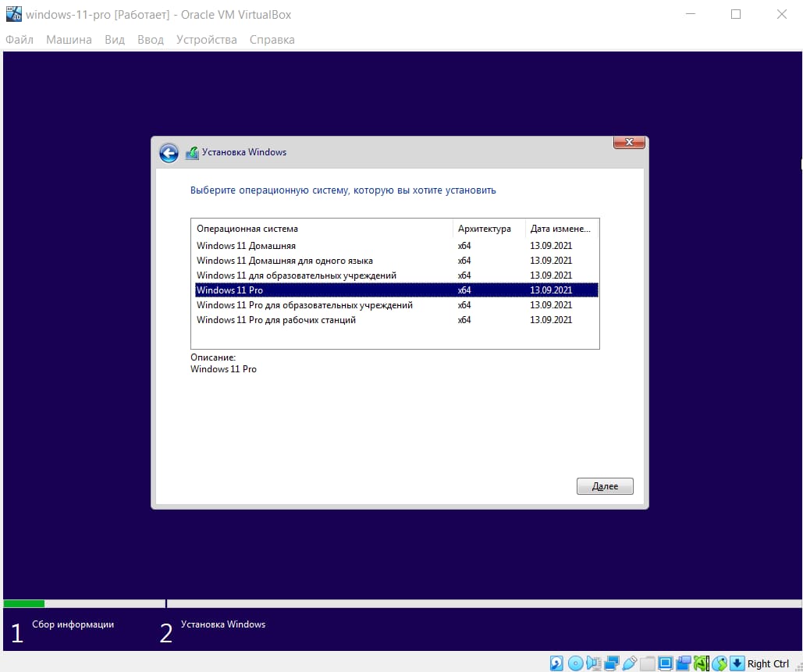Viewport: 803px width, 672px height.
Task: Click the VirtualBox window title icon
Action: click(14, 14)
